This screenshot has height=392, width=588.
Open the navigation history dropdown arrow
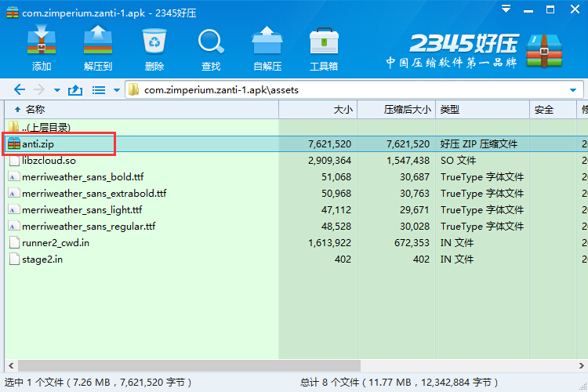pos(57,90)
